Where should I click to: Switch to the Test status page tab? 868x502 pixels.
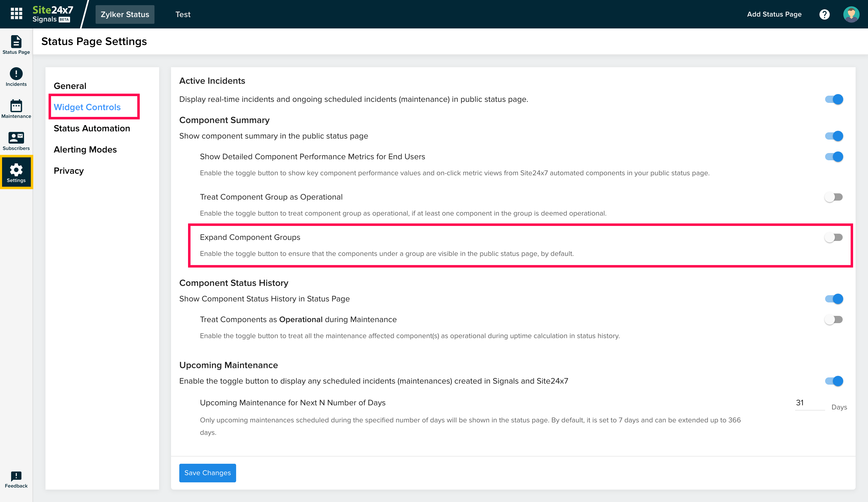183,14
